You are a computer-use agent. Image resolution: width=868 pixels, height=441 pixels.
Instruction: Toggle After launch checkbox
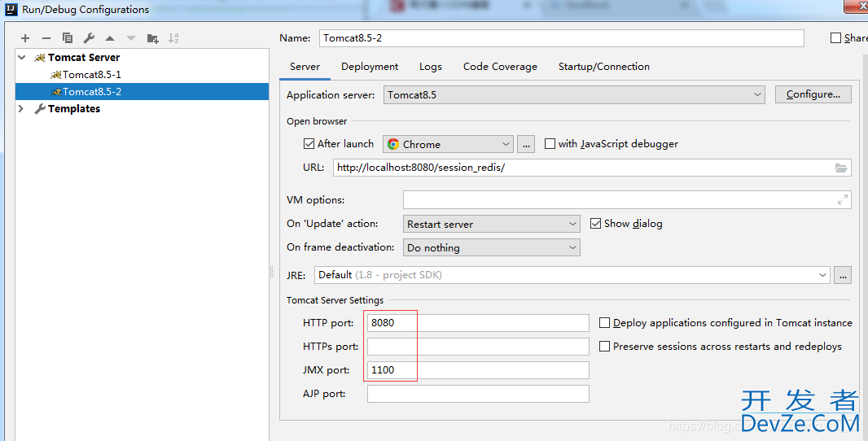click(309, 144)
